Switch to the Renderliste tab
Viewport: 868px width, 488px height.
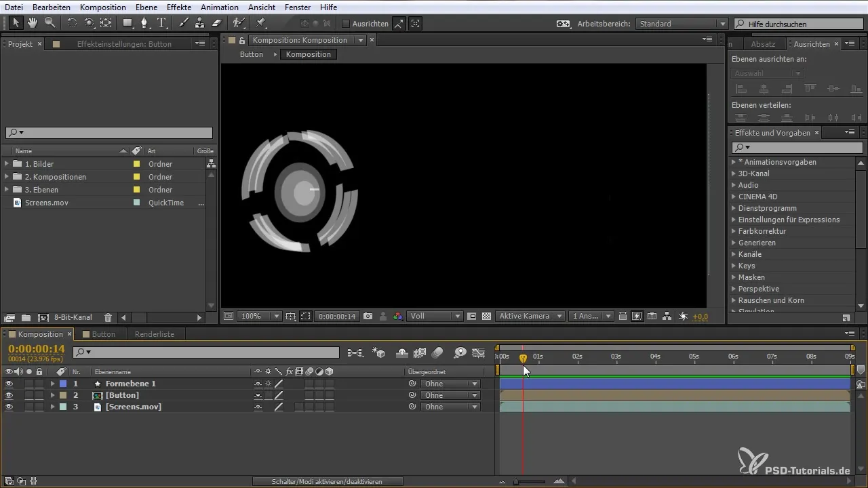(155, 334)
